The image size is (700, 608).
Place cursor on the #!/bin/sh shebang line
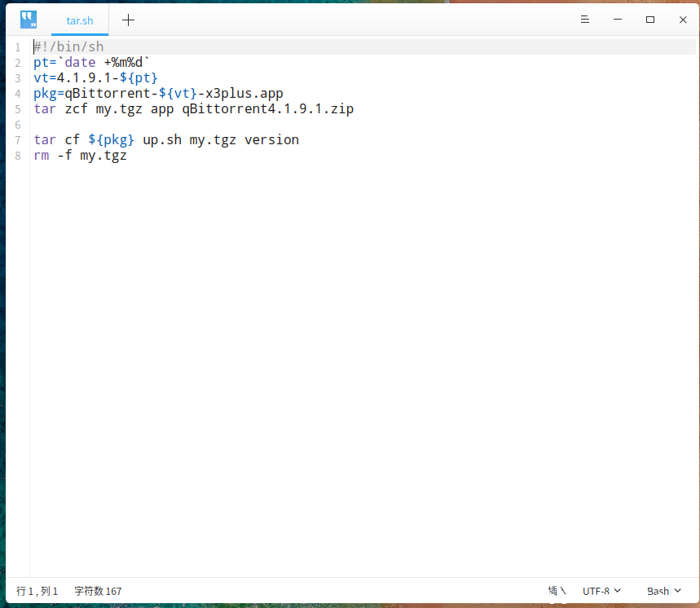[x=68, y=47]
